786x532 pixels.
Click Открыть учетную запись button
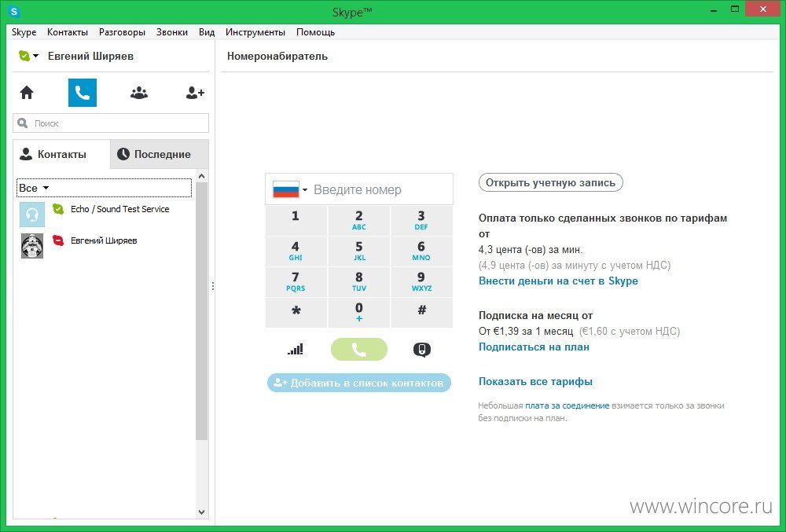pyautogui.click(x=550, y=182)
